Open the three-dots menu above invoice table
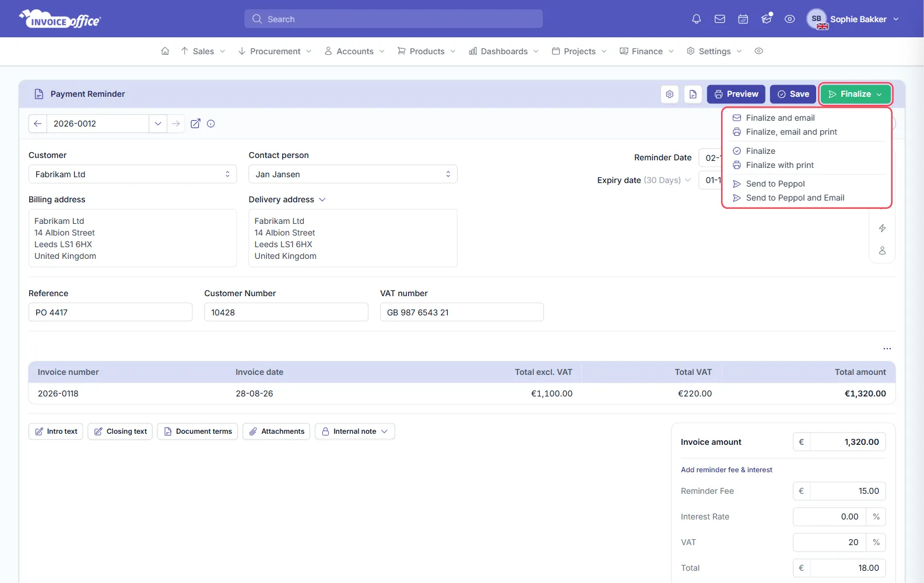The image size is (924, 583). (887, 349)
